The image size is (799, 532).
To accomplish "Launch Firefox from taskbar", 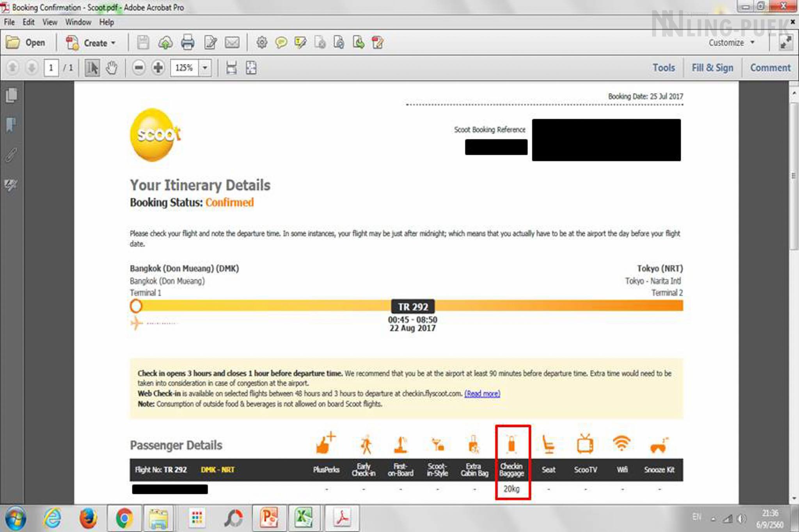I will pyautogui.click(x=88, y=518).
